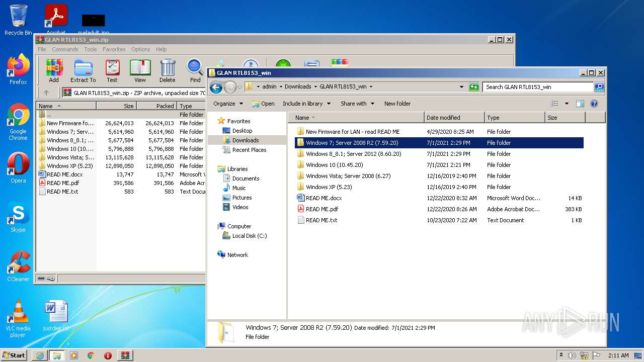Screen dimensions: 644x362
Task: Click Open button in Explorer toolbar
Action: pyautogui.click(x=263, y=104)
